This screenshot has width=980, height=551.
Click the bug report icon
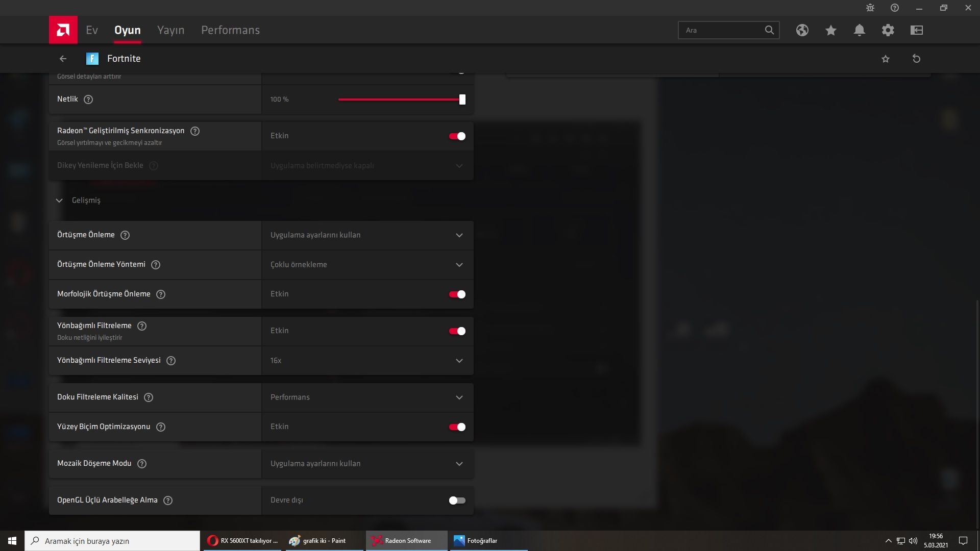[x=870, y=8]
